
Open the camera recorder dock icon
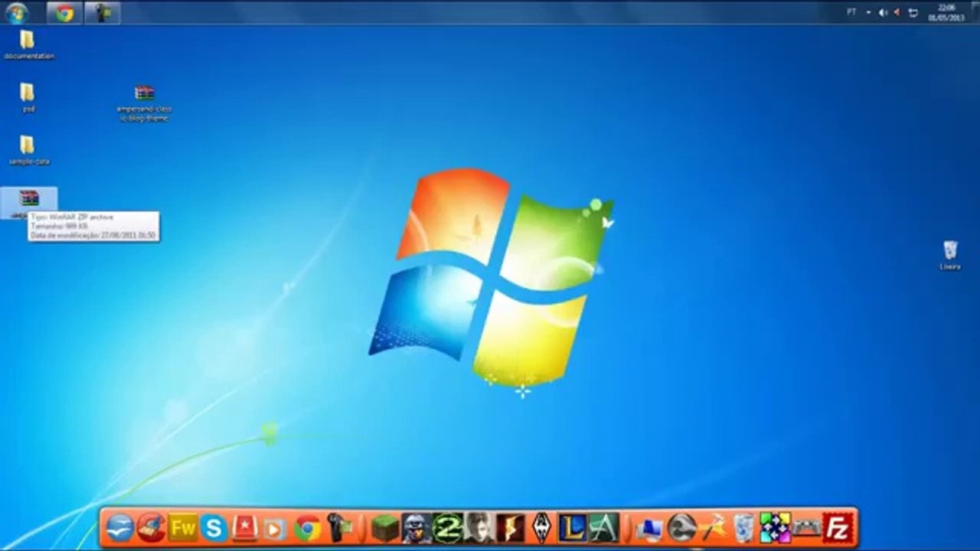point(338,527)
